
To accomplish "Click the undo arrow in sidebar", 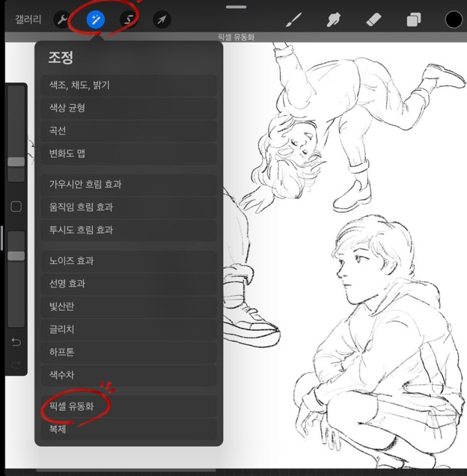I will [16, 342].
